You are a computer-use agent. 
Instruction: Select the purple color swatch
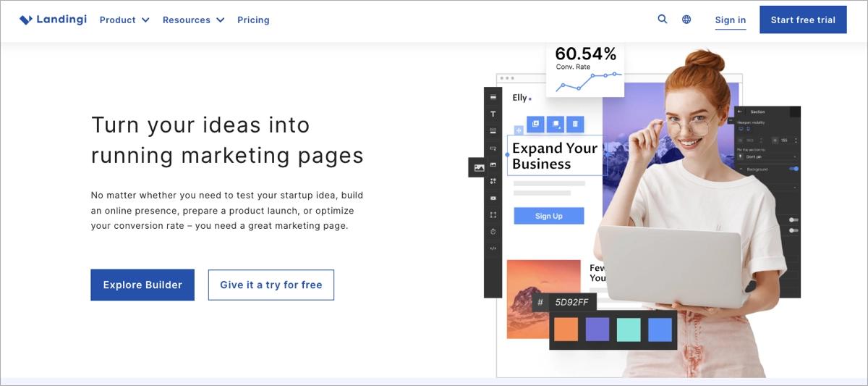coord(597,330)
